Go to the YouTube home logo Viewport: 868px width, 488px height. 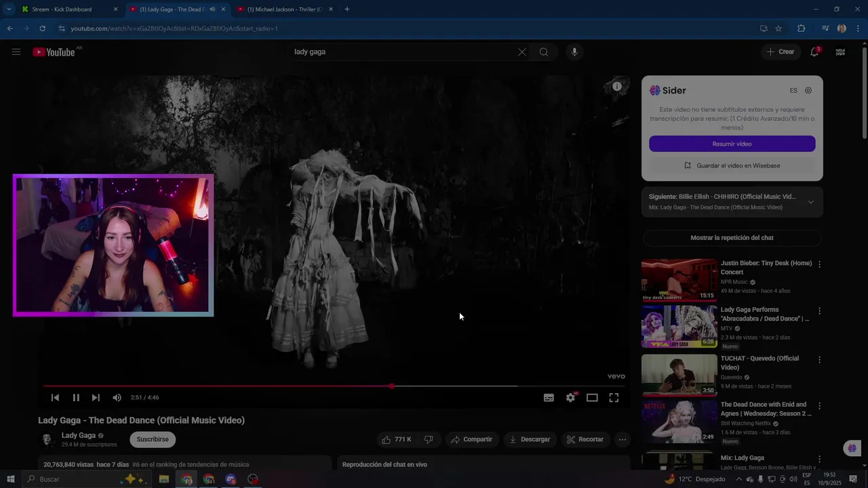tap(54, 52)
